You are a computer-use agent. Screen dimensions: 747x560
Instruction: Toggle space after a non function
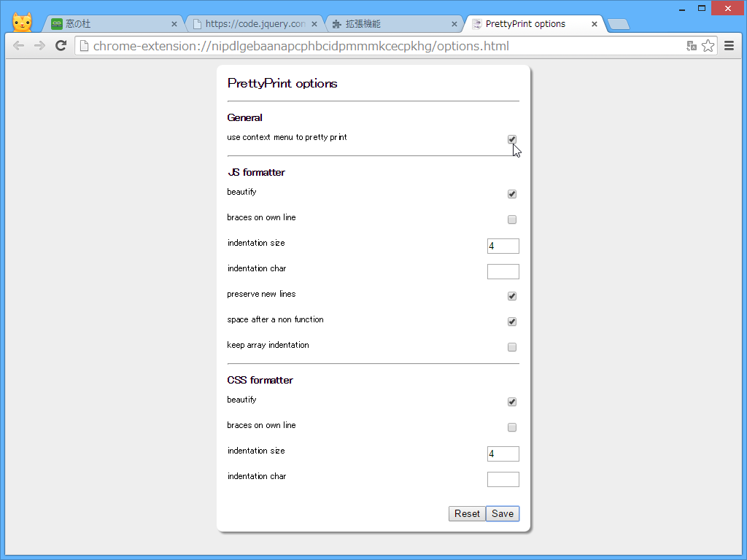[x=512, y=322]
